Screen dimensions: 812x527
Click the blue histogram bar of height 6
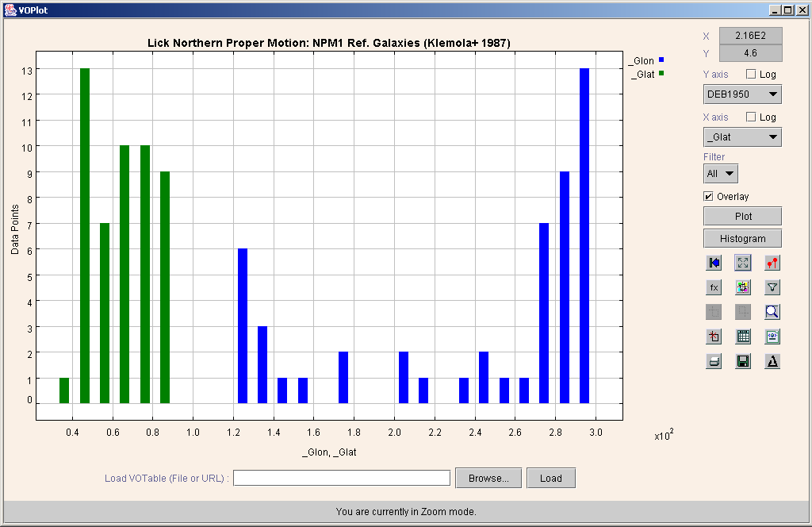tap(243, 326)
